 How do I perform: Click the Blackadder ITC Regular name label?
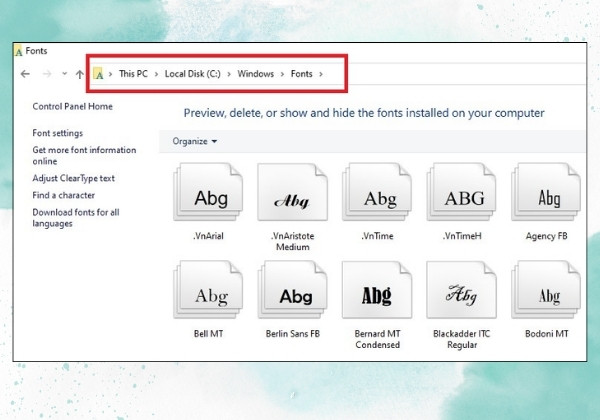[462, 339]
